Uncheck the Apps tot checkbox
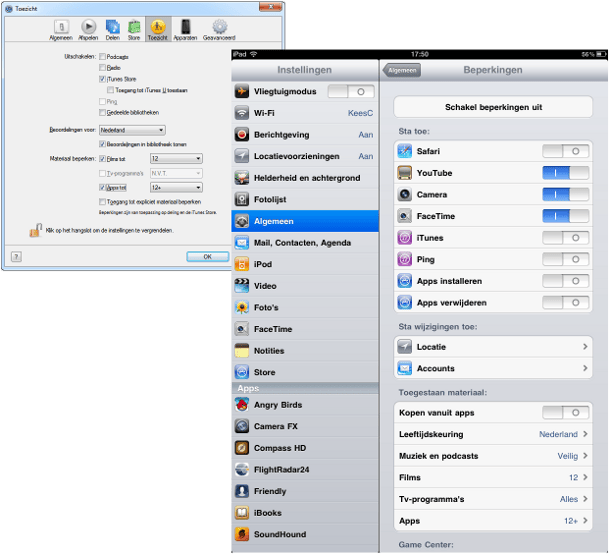 point(103,188)
